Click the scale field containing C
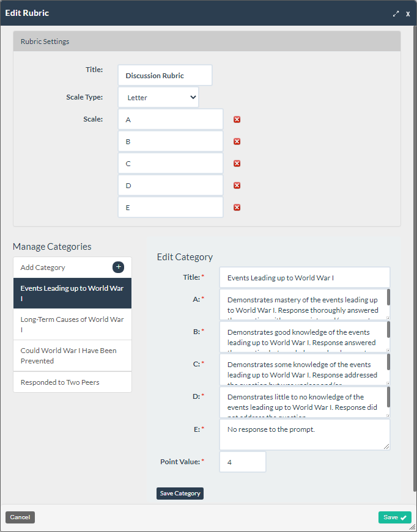Viewport: 417px width, 532px height. tap(171, 164)
